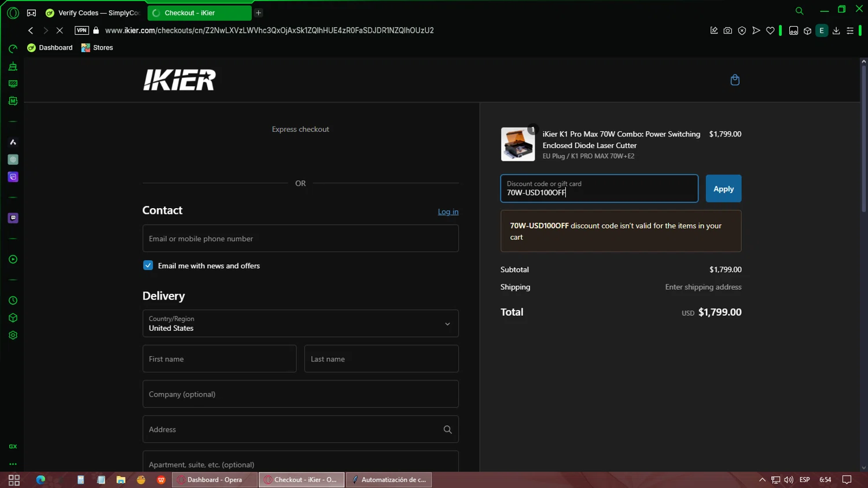Click the total $1,799.00 amount
Screen dimensions: 868x488
pyautogui.click(x=720, y=312)
